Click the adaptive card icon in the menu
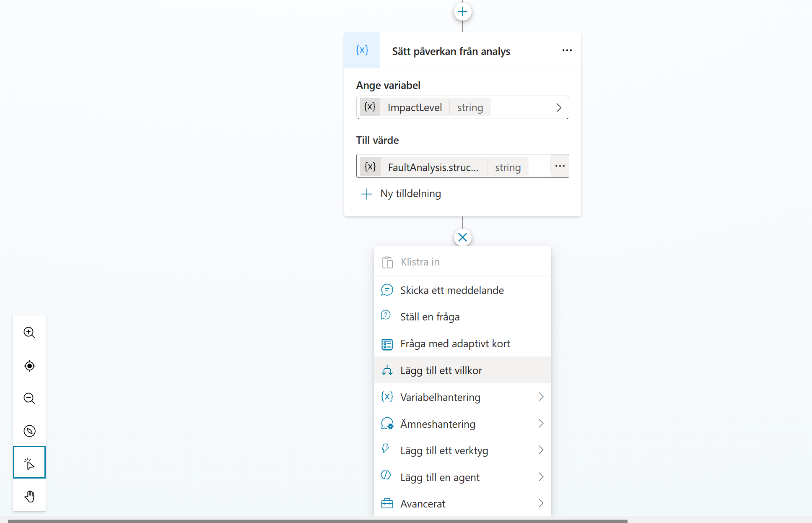 click(387, 344)
